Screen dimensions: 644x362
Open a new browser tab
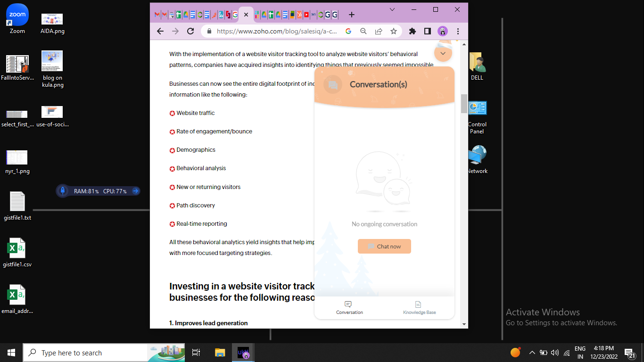352,15
